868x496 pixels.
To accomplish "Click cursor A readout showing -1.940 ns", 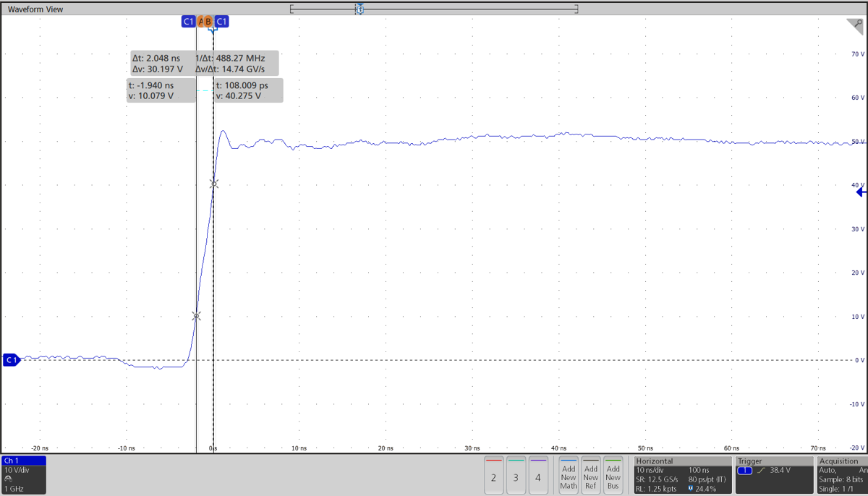I will tap(161, 90).
